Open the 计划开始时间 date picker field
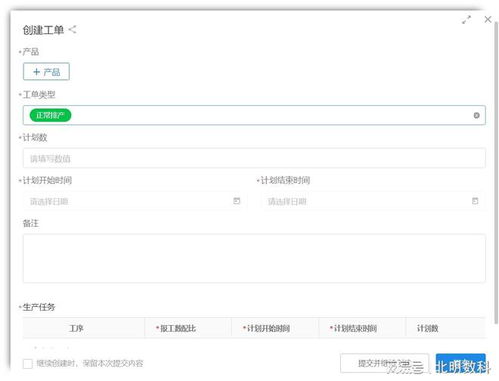Image resolution: width=499 pixels, height=381 pixels. click(135, 201)
